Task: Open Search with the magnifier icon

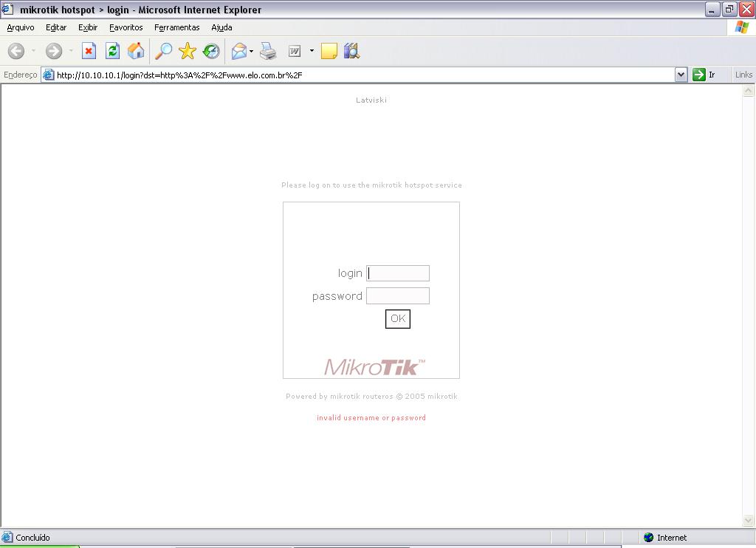Action: click(163, 51)
